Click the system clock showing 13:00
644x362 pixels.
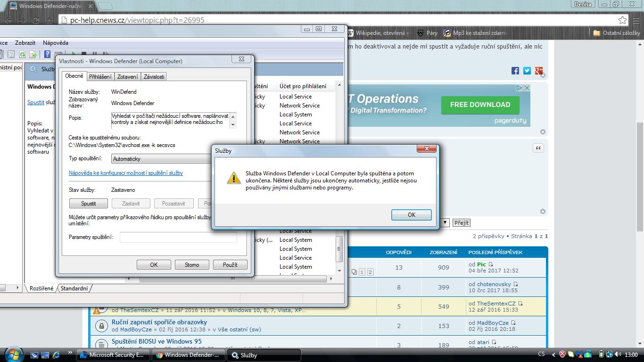630,354
